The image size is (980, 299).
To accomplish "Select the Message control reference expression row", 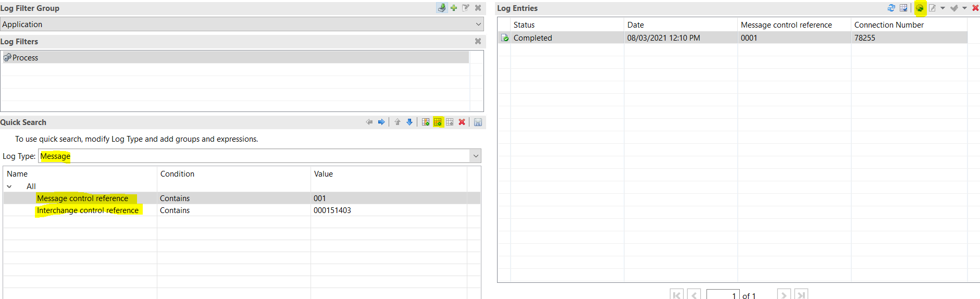I will [242, 198].
